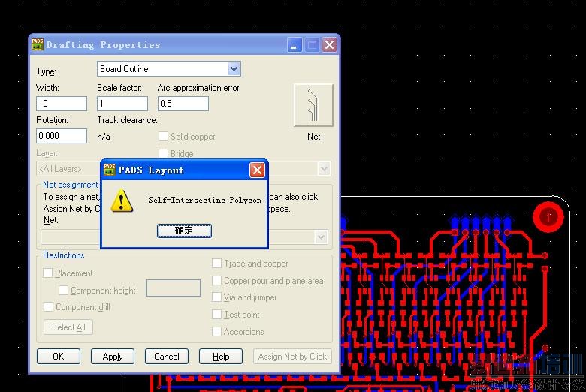
Task: Click the Net preview icon button
Action: pyautogui.click(x=313, y=105)
